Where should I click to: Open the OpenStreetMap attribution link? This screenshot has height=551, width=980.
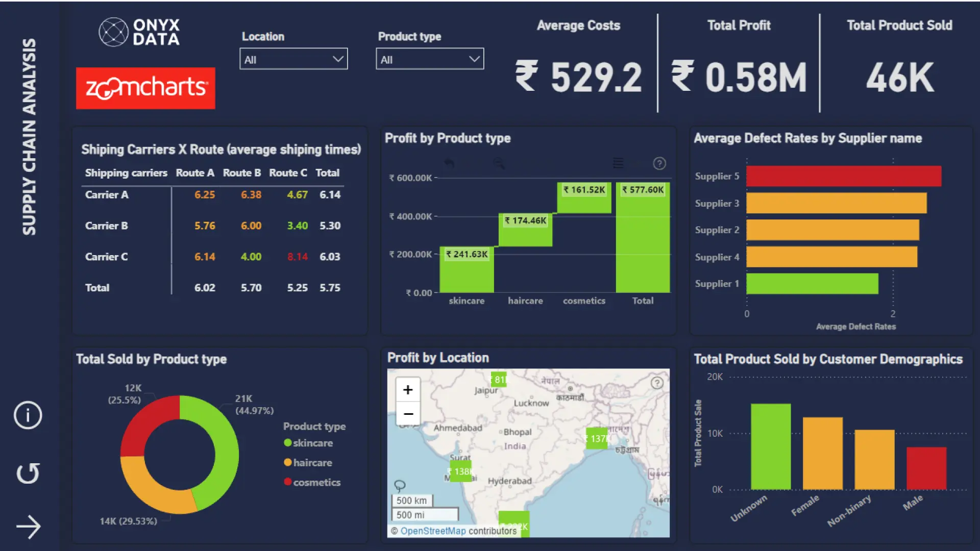tap(433, 531)
